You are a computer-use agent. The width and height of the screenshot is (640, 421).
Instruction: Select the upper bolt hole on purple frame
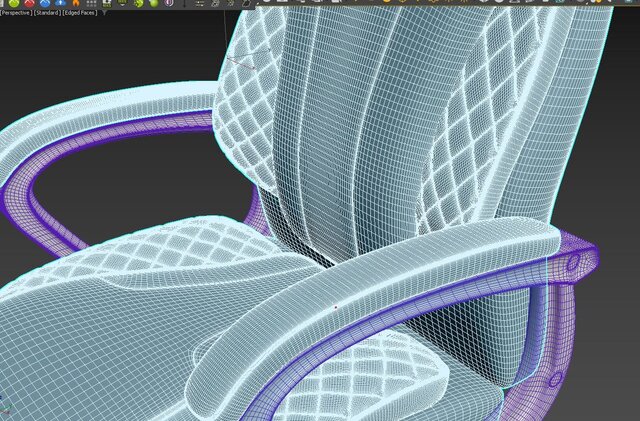click(x=573, y=262)
